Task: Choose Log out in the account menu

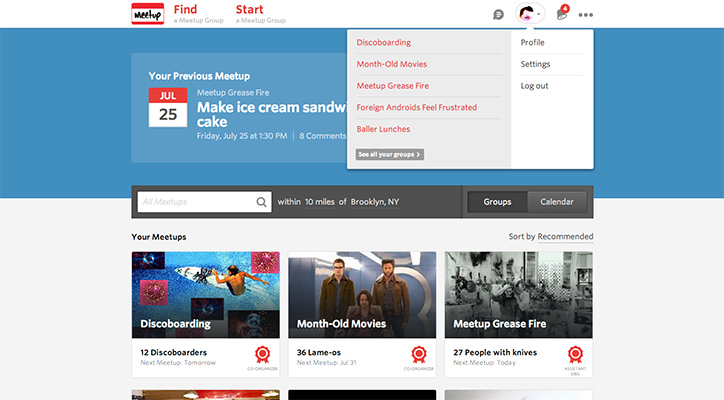Action: coord(534,86)
